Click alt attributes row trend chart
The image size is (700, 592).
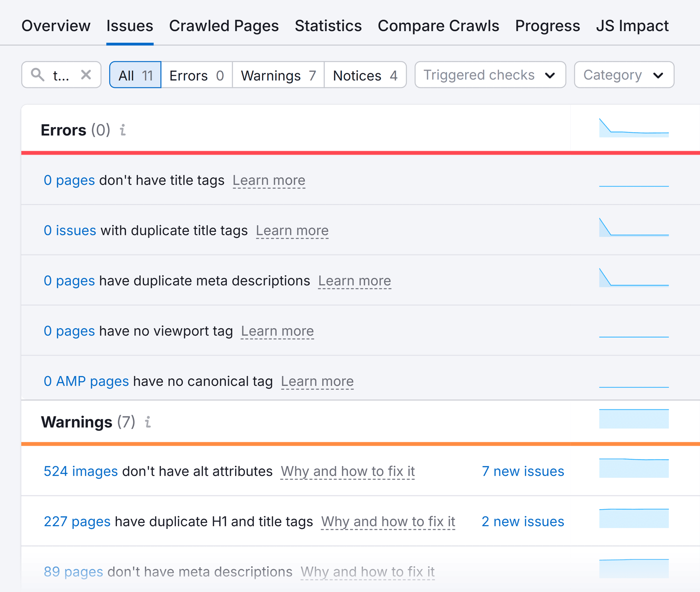(x=634, y=468)
